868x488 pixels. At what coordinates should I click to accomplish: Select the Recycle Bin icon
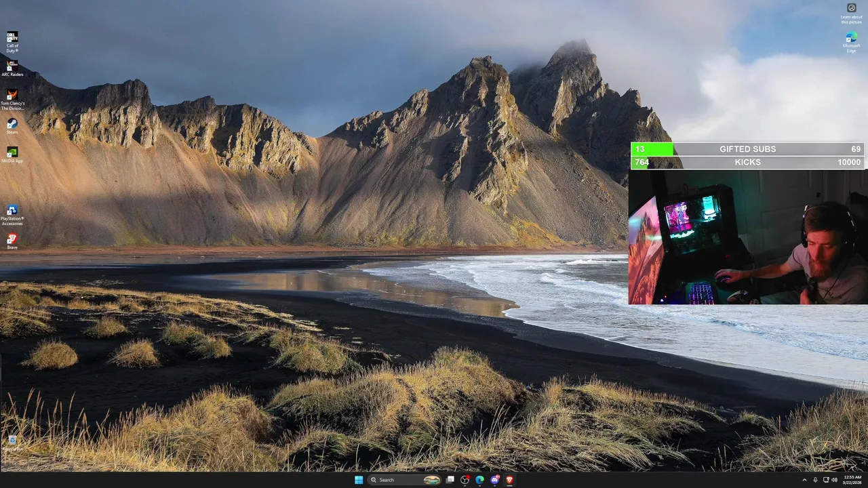tap(12, 443)
